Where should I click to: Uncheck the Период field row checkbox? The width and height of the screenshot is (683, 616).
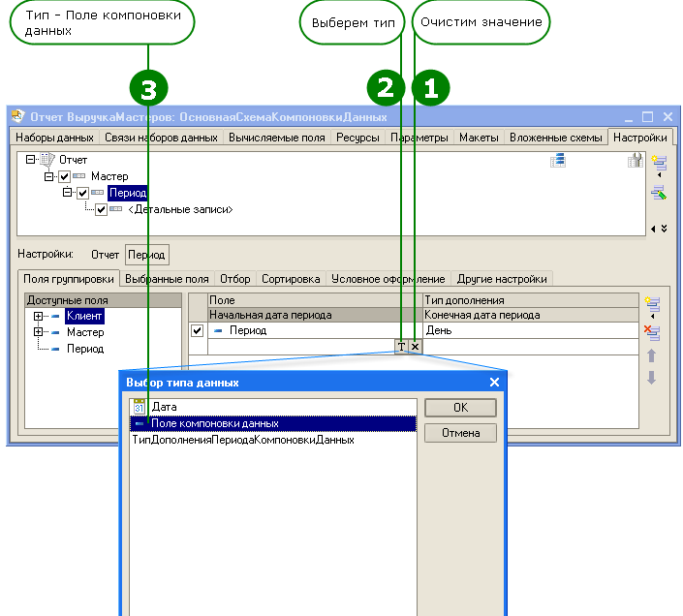pyautogui.click(x=198, y=330)
